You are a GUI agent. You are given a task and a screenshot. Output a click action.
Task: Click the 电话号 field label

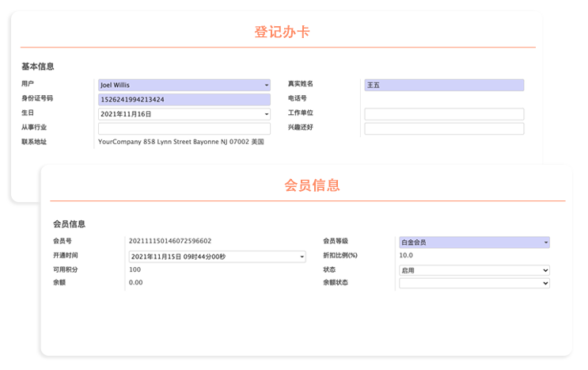pyautogui.click(x=298, y=99)
